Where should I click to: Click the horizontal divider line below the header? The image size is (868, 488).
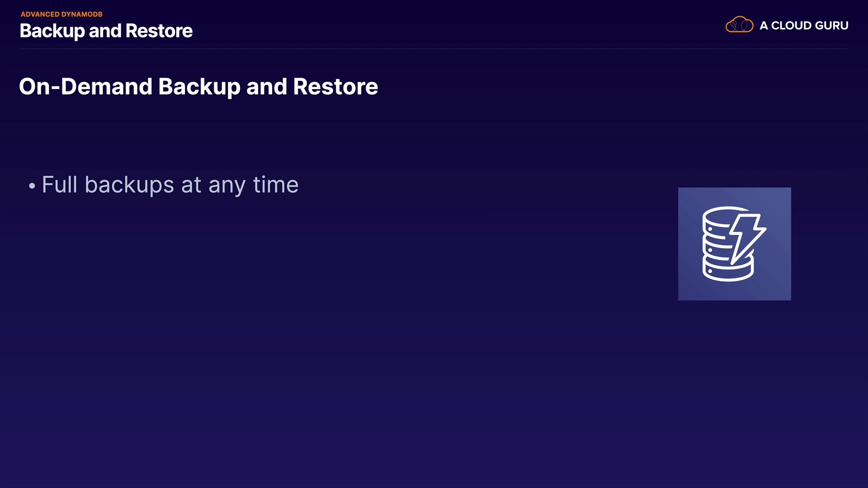coord(434,48)
